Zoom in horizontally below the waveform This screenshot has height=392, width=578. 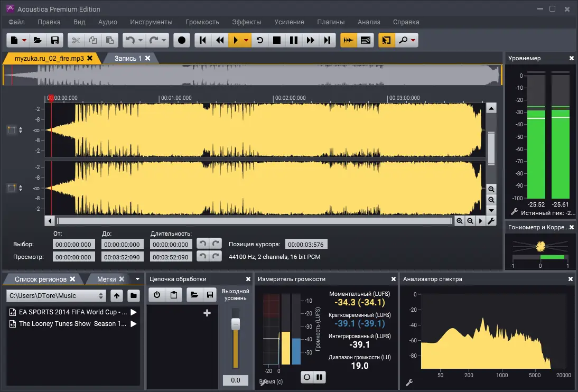[x=460, y=221]
